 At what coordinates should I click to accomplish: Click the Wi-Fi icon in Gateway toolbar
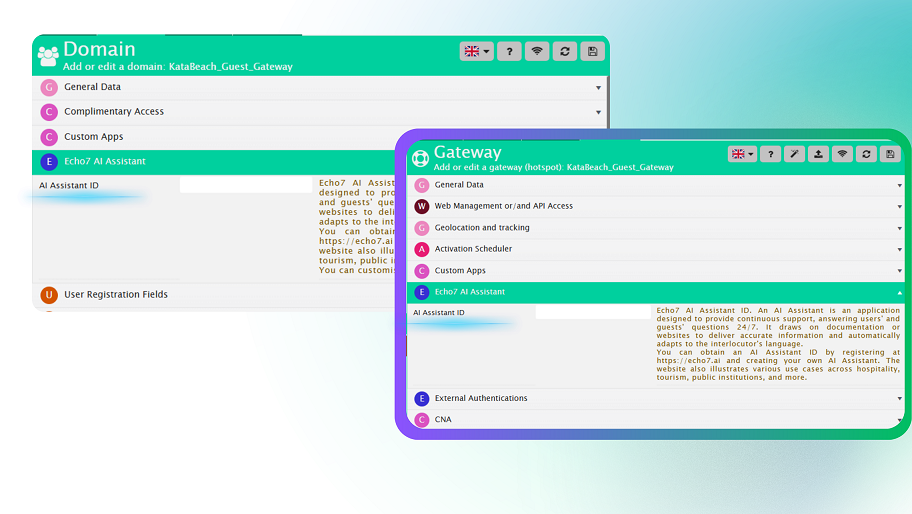point(842,154)
